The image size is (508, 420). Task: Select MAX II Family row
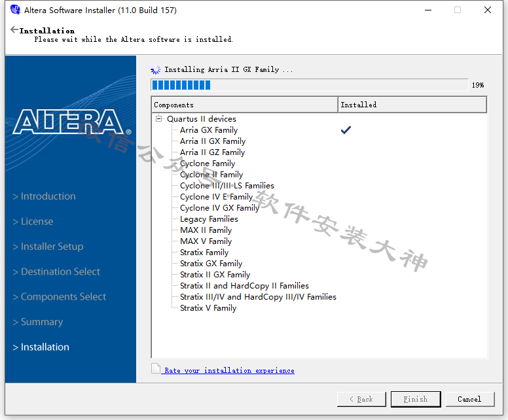click(206, 230)
